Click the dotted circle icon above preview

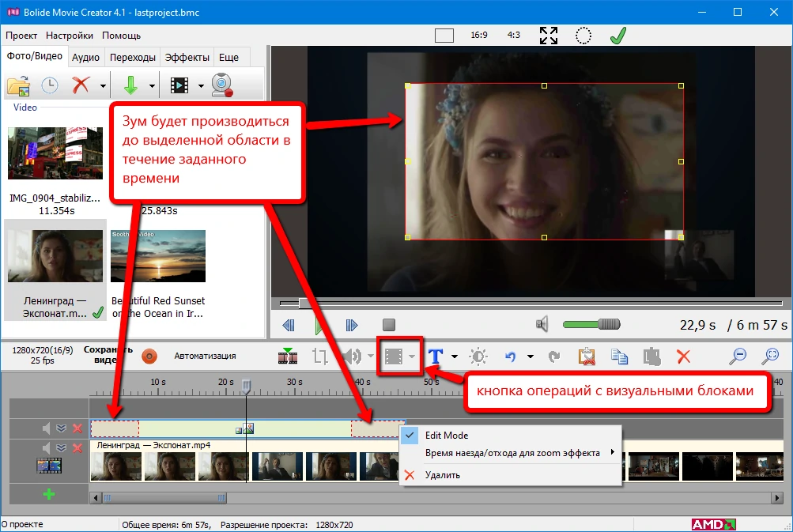click(x=583, y=36)
